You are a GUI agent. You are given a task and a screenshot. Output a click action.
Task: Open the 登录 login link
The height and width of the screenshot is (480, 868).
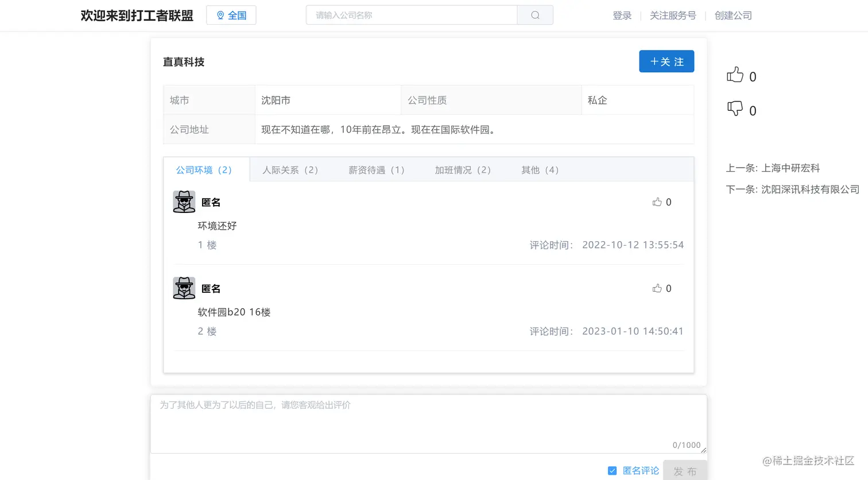[x=622, y=16]
